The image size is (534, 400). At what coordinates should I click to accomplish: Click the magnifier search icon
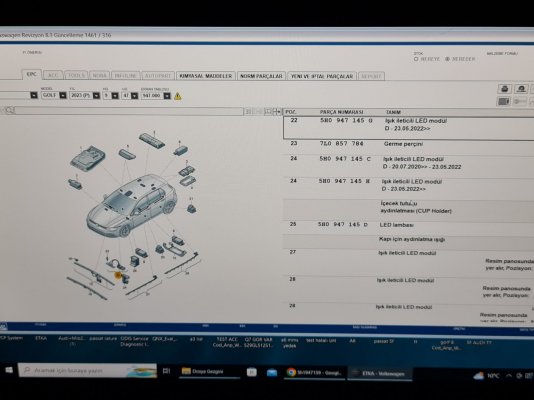(9, 110)
